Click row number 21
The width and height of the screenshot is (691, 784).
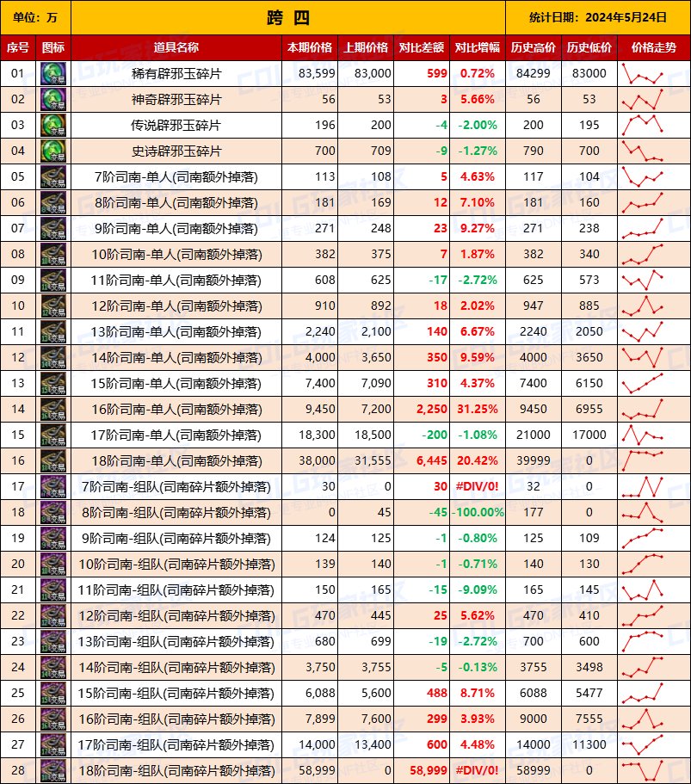click(x=18, y=590)
